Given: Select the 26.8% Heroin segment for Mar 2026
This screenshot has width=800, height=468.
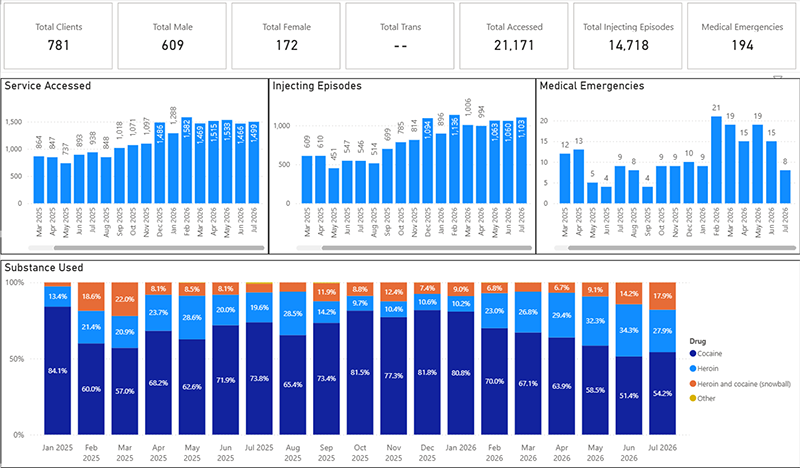Looking at the screenshot, I should 528,312.
